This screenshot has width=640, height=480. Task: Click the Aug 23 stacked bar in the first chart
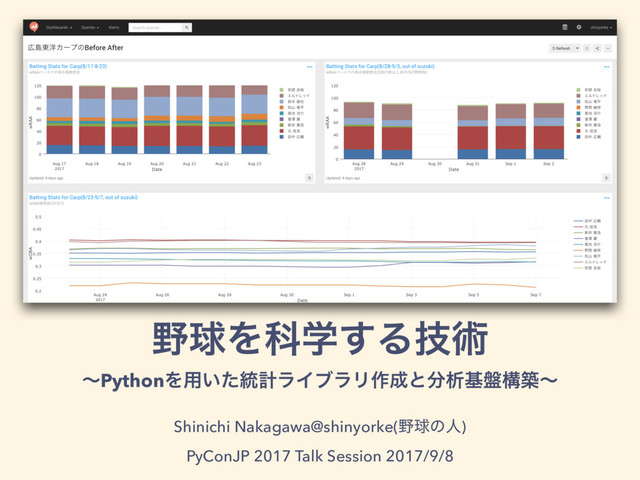pyautogui.click(x=254, y=119)
